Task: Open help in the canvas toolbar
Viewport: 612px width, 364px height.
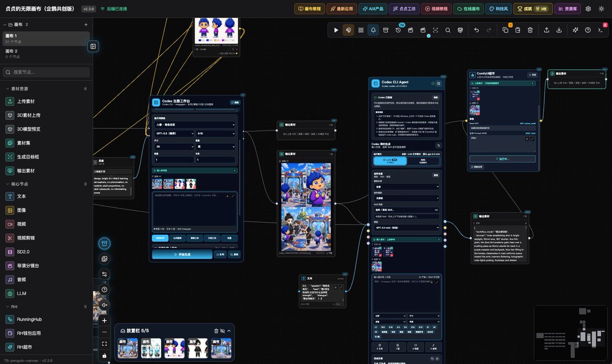Action: pos(588,30)
